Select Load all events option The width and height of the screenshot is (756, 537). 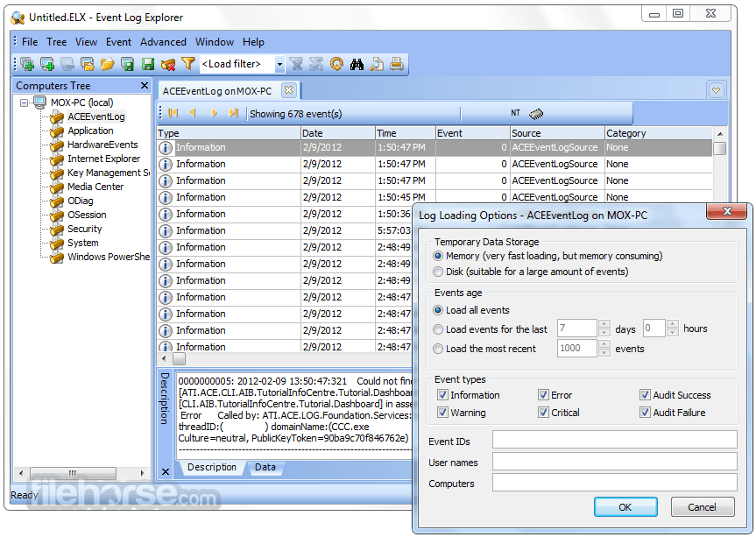pyautogui.click(x=438, y=310)
